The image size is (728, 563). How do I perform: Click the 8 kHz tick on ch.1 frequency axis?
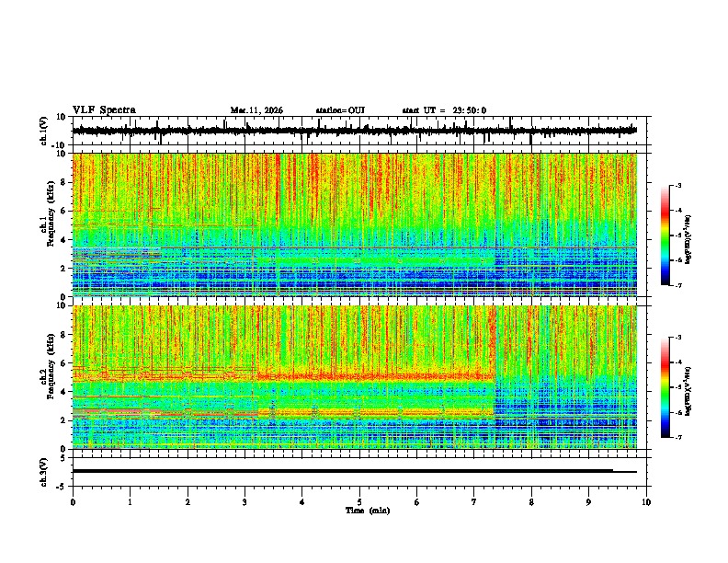63,182
